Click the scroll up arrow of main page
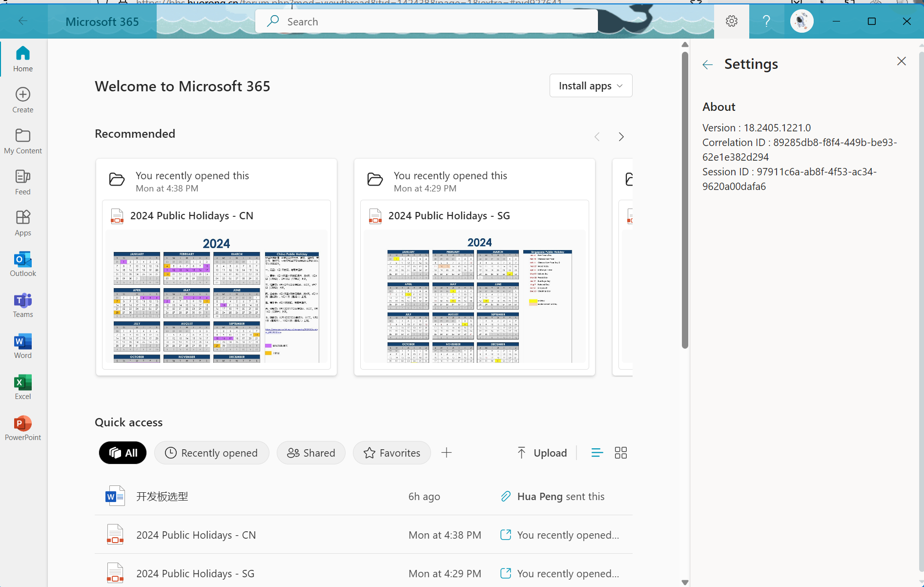This screenshot has width=924, height=587. 685,44
